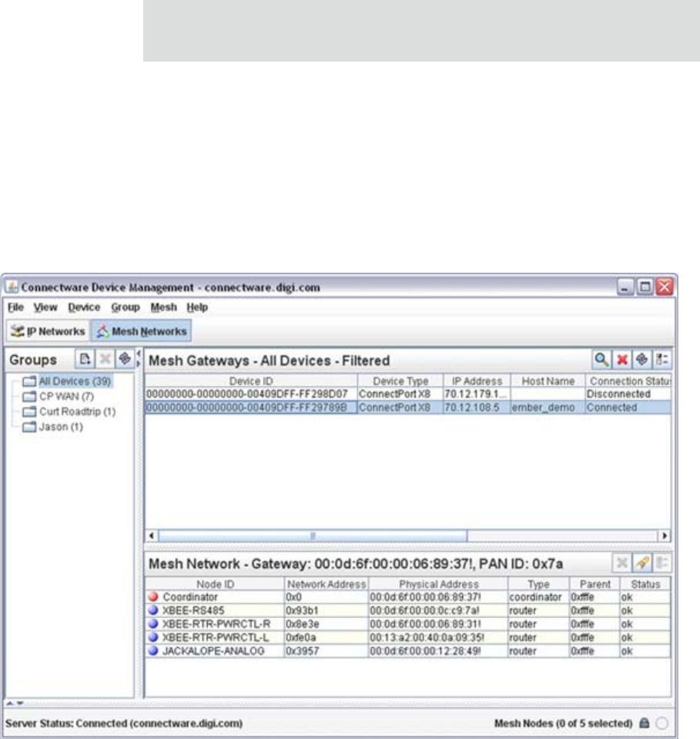
Task: Click the small down arrow above the status bar
Action: coord(20,704)
